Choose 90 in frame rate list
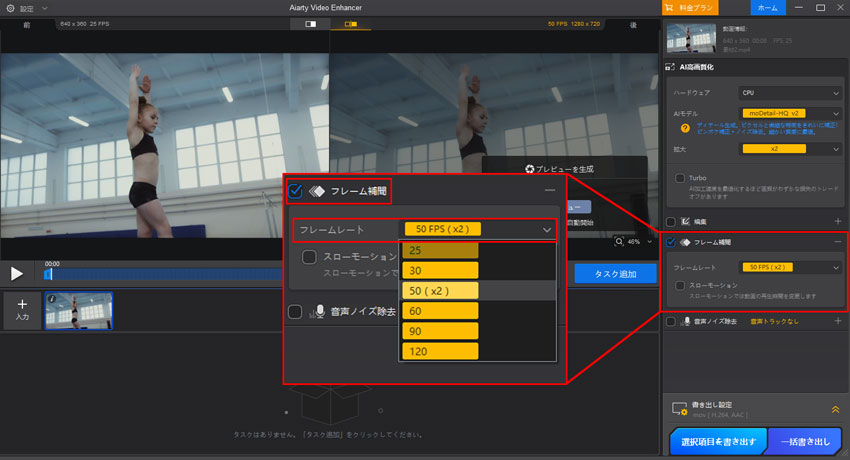 tap(440, 331)
